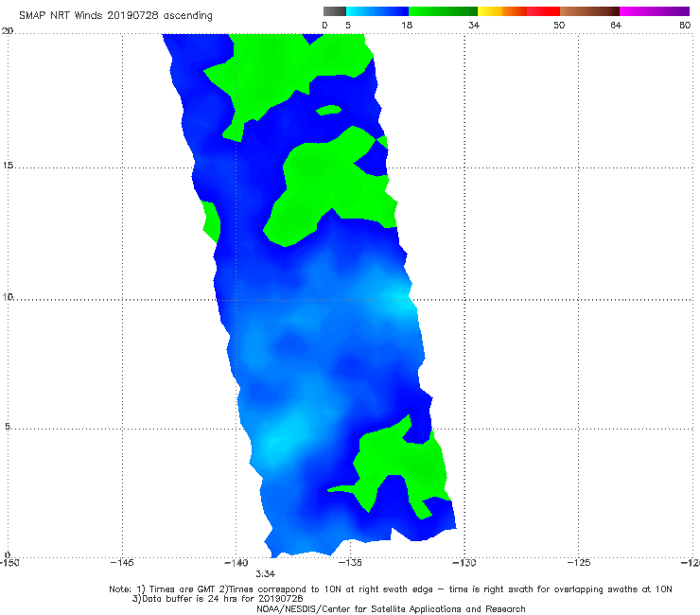Click the color bar label '18'
This screenshot has width=700, height=615.
tap(407, 26)
